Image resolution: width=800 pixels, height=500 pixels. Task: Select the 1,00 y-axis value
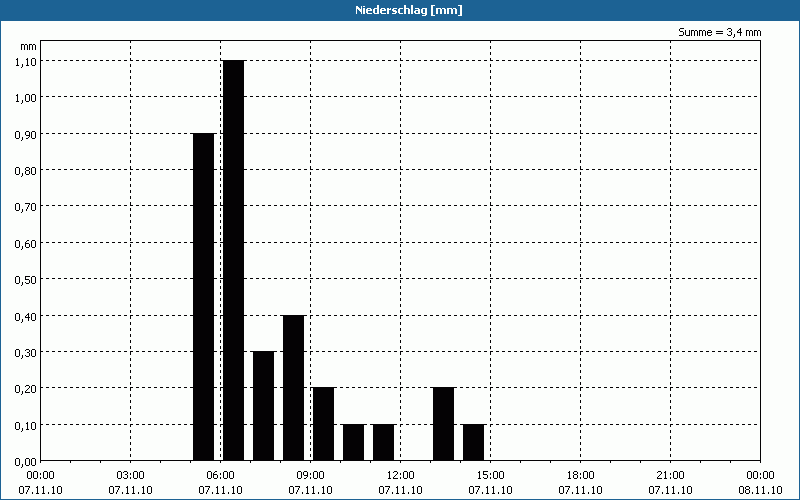pos(26,98)
